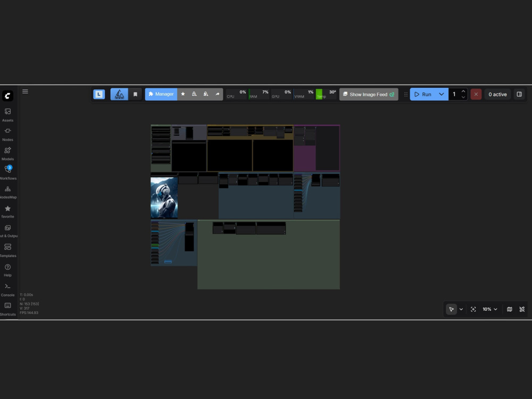Click the VRAM usage monitor
Image resolution: width=532 pixels, height=399 pixels.
(304, 94)
